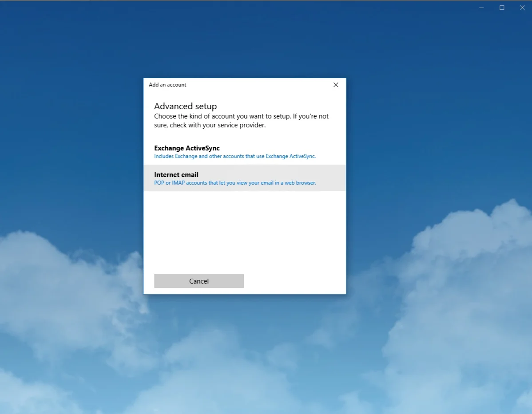The height and width of the screenshot is (414, 532).
Task: Cancel the advanced setup dialog
Action: [199, 281]
